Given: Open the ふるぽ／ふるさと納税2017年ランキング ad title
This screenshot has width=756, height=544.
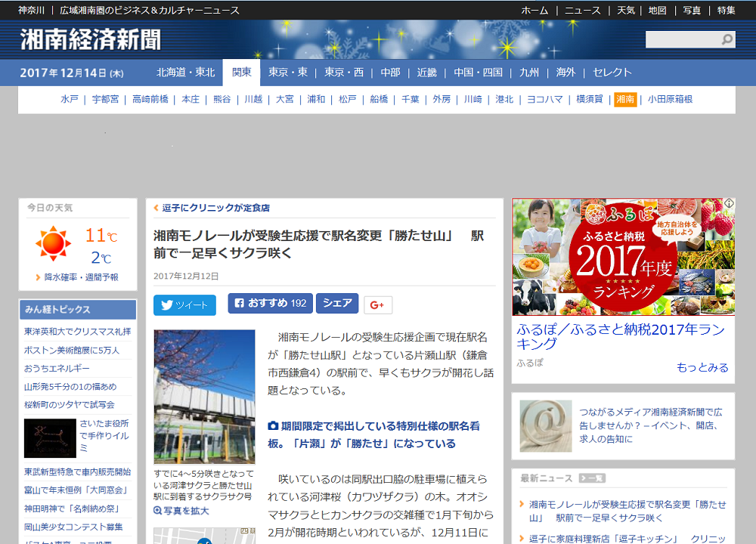Looking at the screenshot, I should click(x=621, y=336).
